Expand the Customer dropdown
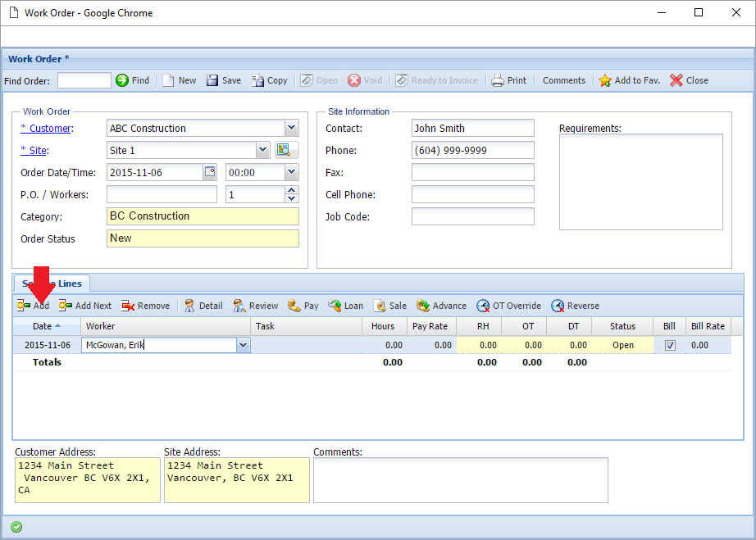Viewport: 756px width, 540px height. pyautogui.click(x=291, y=128)
